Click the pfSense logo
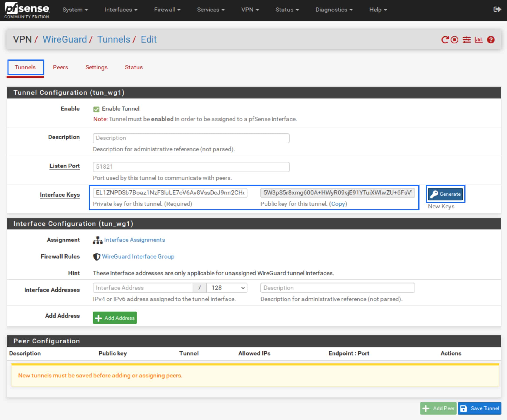Image resolution: width=507 pixels, height=420 pixels. [27, 10]
